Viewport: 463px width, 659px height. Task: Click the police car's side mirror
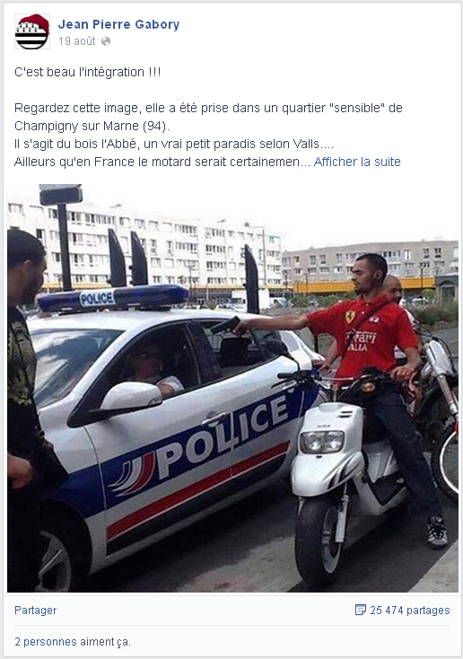[131, 396]
